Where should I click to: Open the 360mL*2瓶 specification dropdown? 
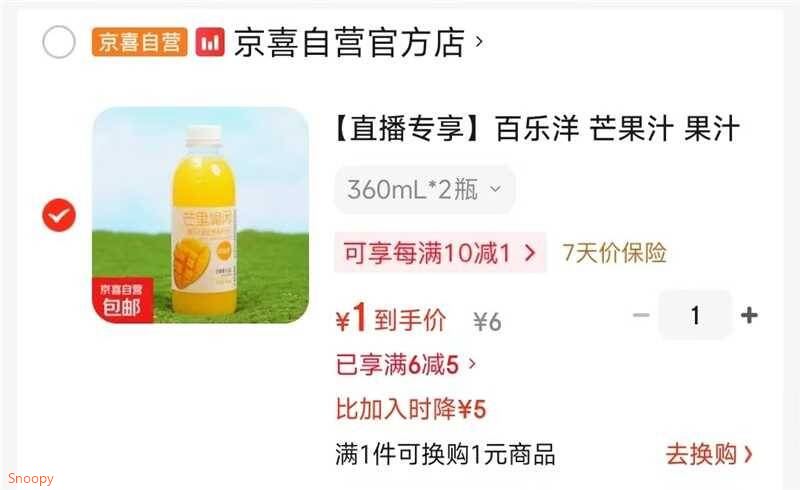(x=424, y=190)
